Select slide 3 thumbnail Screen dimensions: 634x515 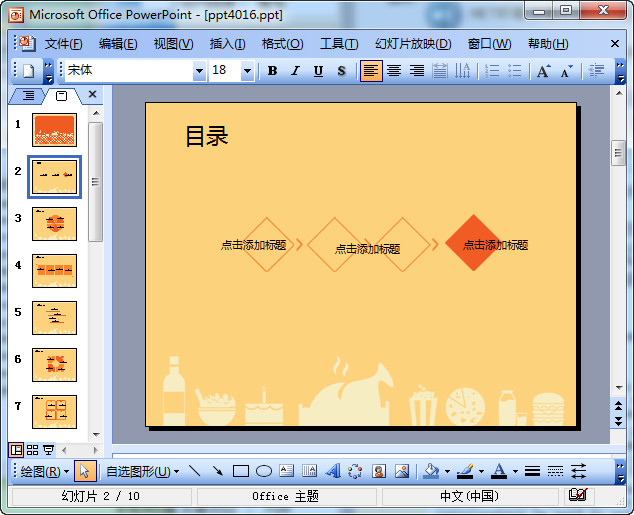point(54,224)
